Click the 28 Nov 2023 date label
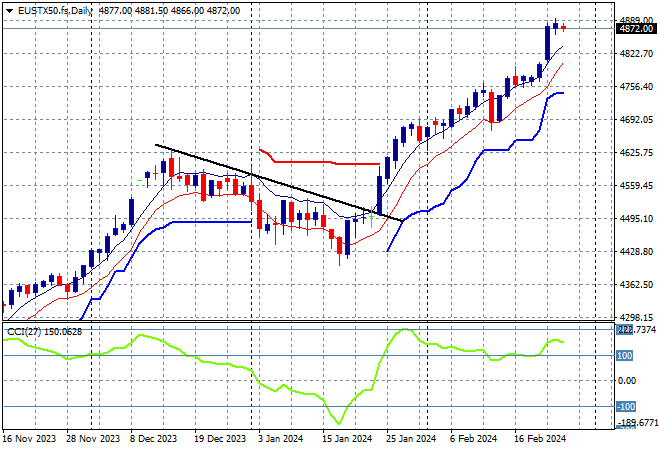This screenshot has height=450, width=660. pyautogui.click(x=93, y=439)
